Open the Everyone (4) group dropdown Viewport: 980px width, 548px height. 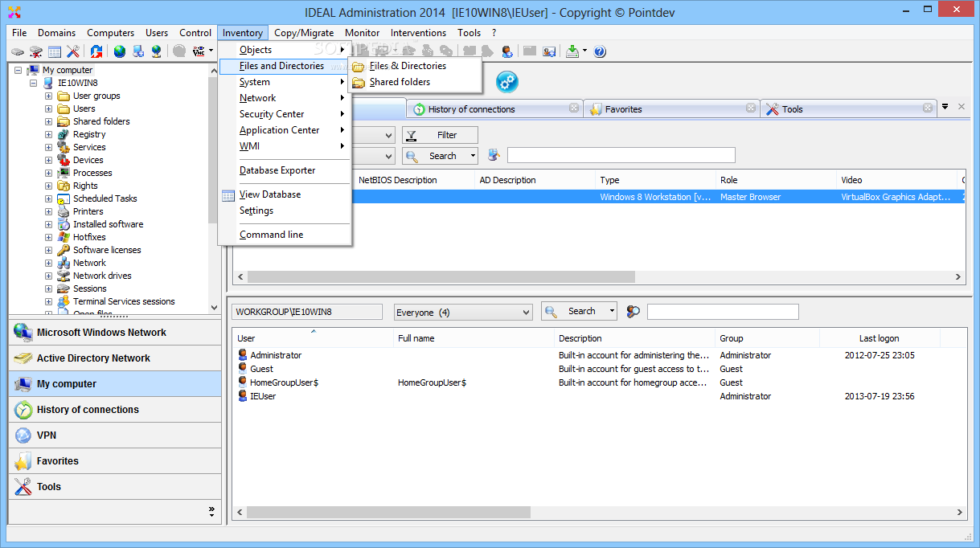(x=463, y=313)
